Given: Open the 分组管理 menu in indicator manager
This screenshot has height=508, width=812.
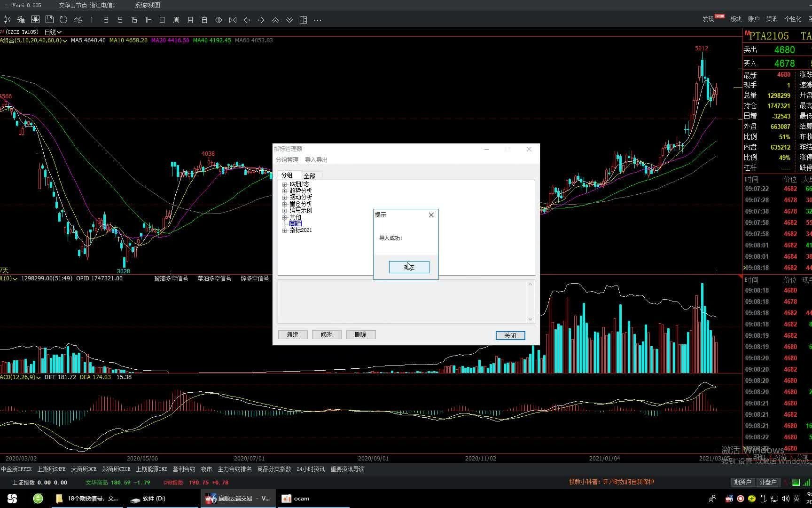Looking at the screenshot, I should 287,160.
